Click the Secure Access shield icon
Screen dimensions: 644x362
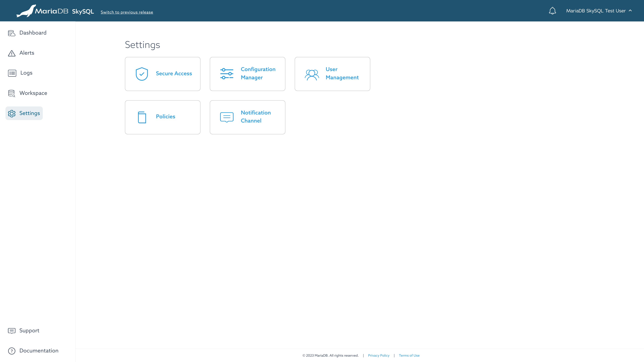pyautogui.click(x=142, y=74)
